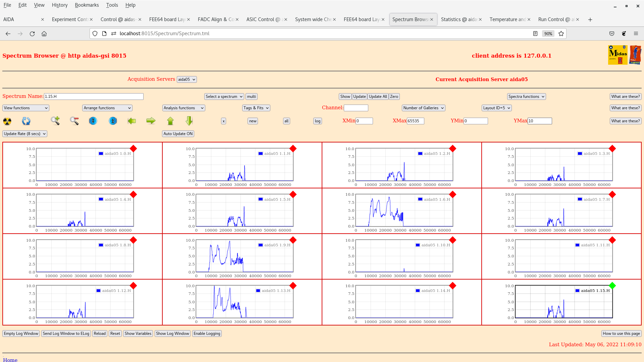Click the Pocket save icon

coord(612,34)
